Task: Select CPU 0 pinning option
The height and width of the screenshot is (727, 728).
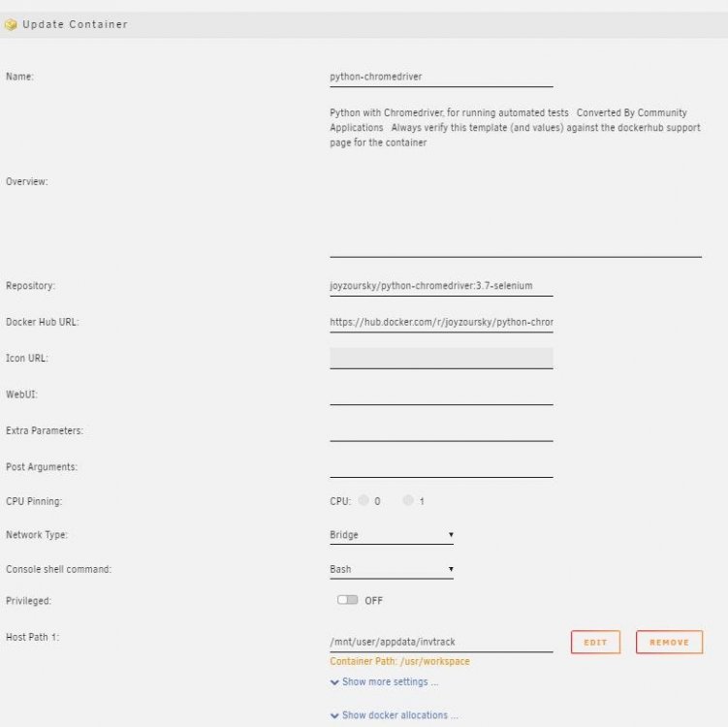Action: tap(364, 500)
